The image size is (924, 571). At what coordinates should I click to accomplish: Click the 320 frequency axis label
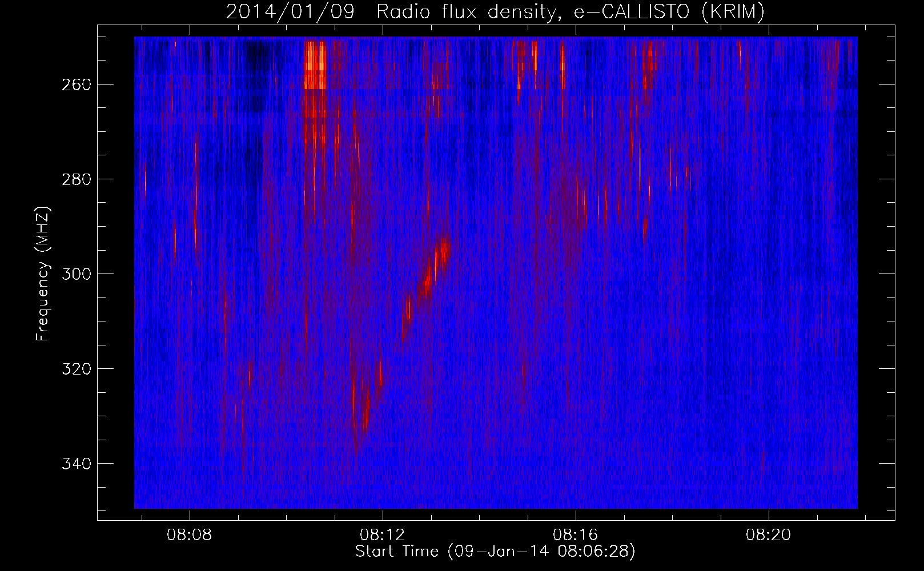tap(75, 369)
